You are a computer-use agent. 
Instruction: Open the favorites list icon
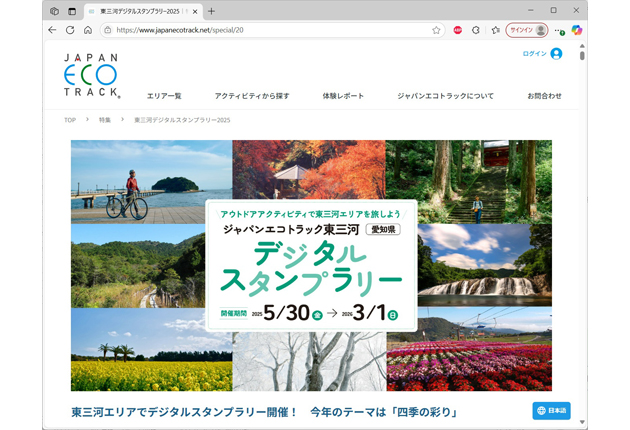[x=495, y=30]
